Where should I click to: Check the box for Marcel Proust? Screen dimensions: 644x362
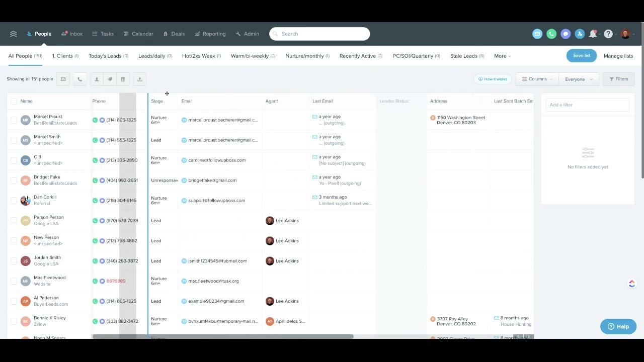point(14,120)
